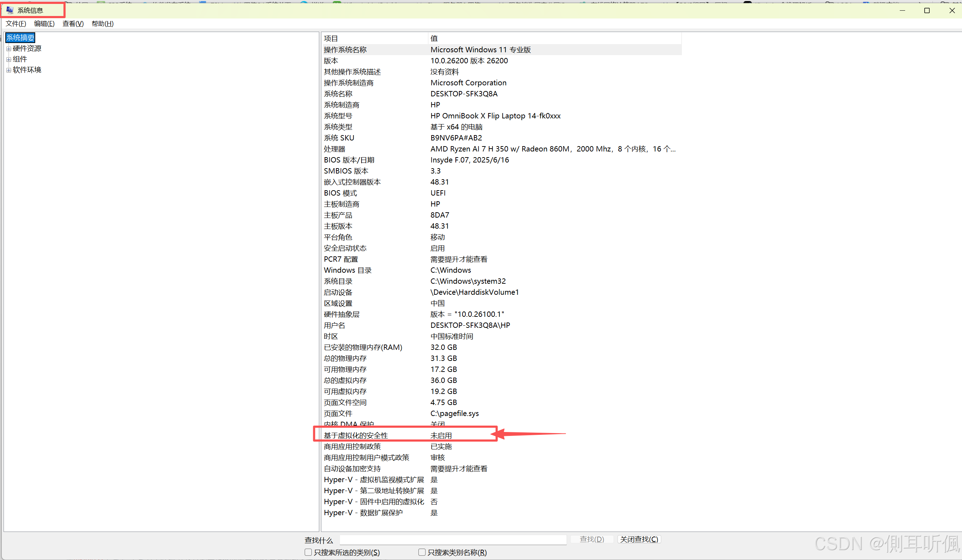Click the 查找什么 search input field
This screenshot has height=560, width=962.
coord(453,539)
